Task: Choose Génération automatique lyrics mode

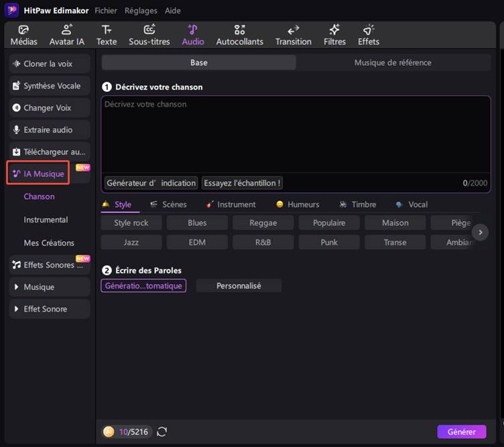Action: click(143, 285)
